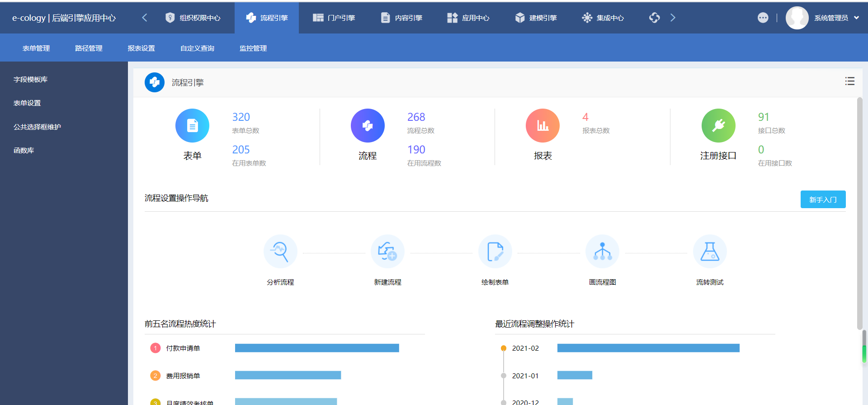Open 字段模板库 in the sidebar

pyautogui.click(x=30, y=79)
